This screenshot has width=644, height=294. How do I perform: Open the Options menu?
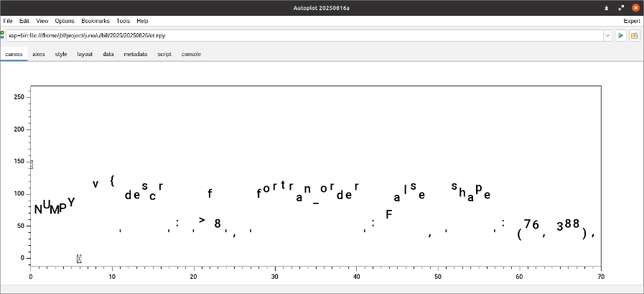(65, 21)
